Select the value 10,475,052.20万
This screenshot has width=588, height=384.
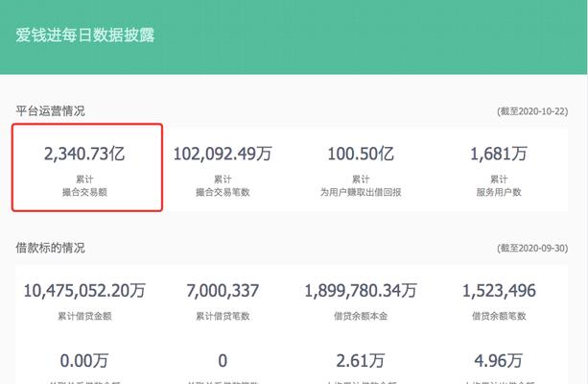[84, 291]
